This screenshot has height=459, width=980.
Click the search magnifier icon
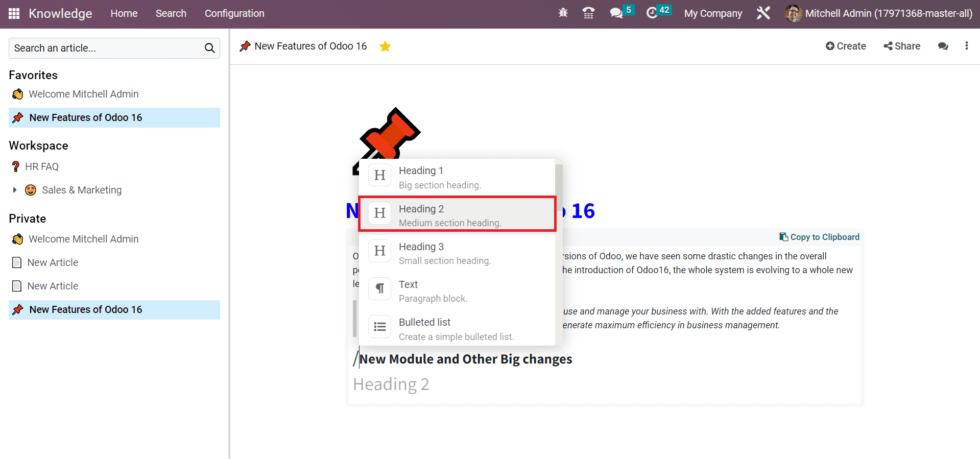click(x=209, y=48)
